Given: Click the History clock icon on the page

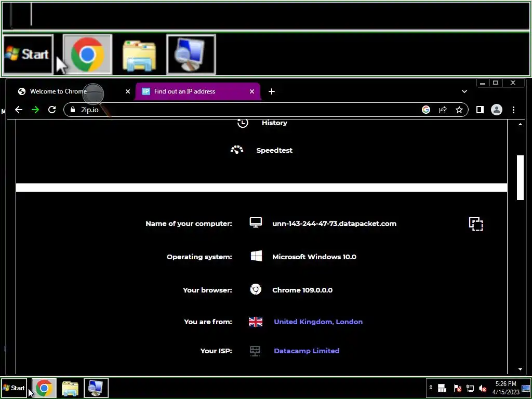Looking at the screenshot, I should pos(242,123).
